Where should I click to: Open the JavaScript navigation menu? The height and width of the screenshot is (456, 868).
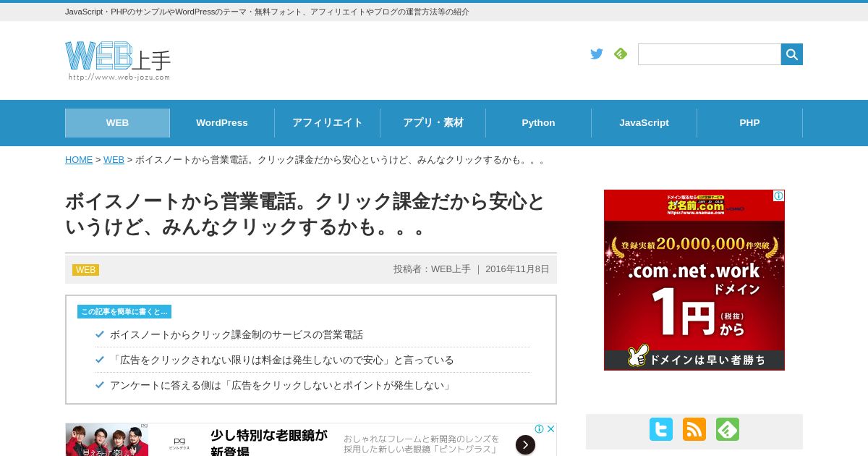tap(644, 123)
